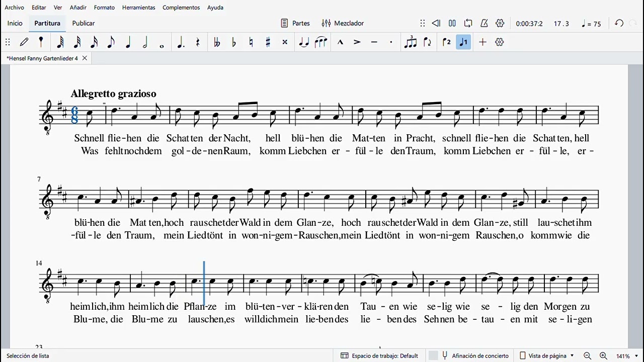Image resolution: width=644 pixels, height=362 pixels.
Task: Select the quarter note duration
Action: [x=128, y=42]
